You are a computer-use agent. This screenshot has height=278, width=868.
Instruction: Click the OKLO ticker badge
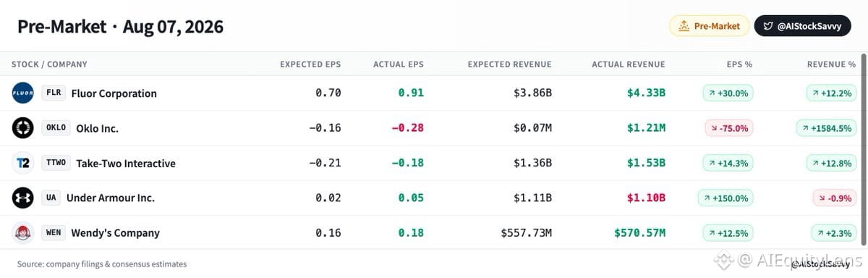pyautogui.click(x=56, y=127)
